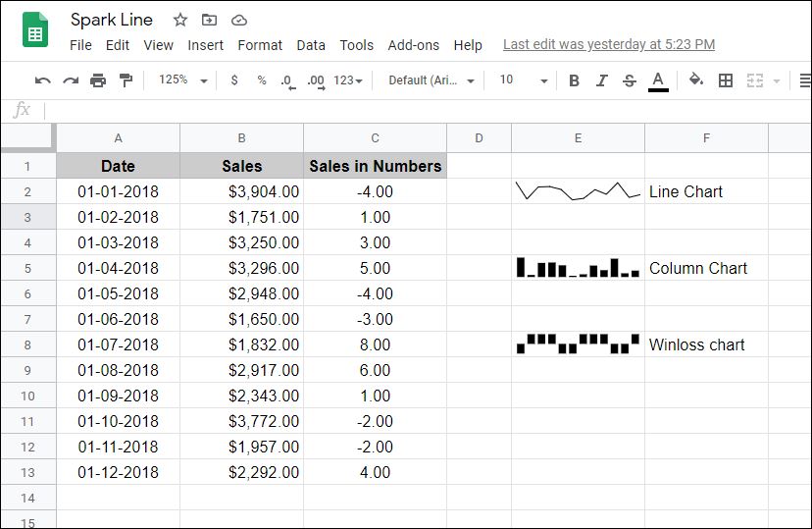Select the line sparkline cell
Image resolution: width=812 pixels, height=529 pixels.
pos(578,191)
